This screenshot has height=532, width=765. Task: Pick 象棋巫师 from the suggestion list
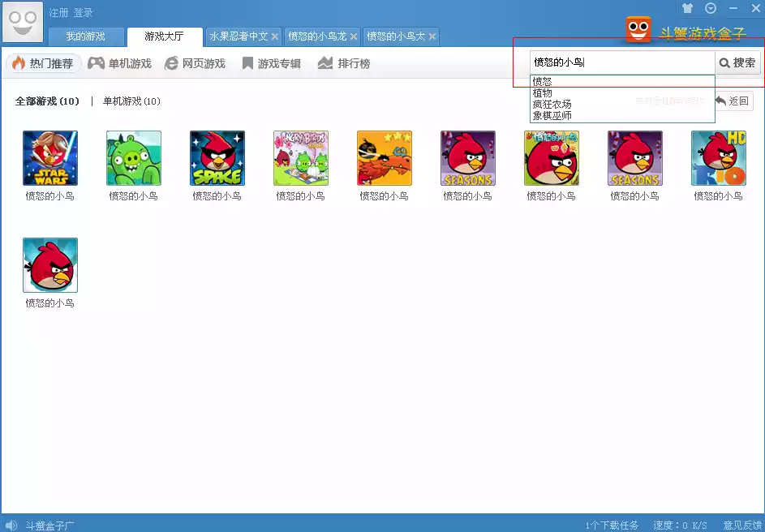coord(552,116)
